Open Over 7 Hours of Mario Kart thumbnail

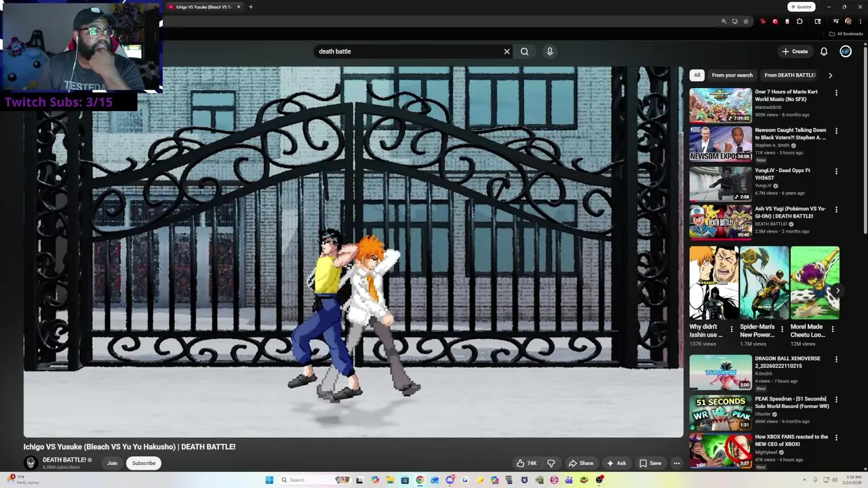pos(720,105)
